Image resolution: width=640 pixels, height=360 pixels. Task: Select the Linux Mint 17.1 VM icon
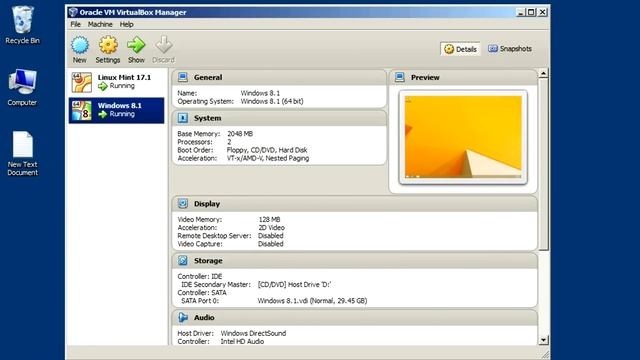tap(82, 82)
